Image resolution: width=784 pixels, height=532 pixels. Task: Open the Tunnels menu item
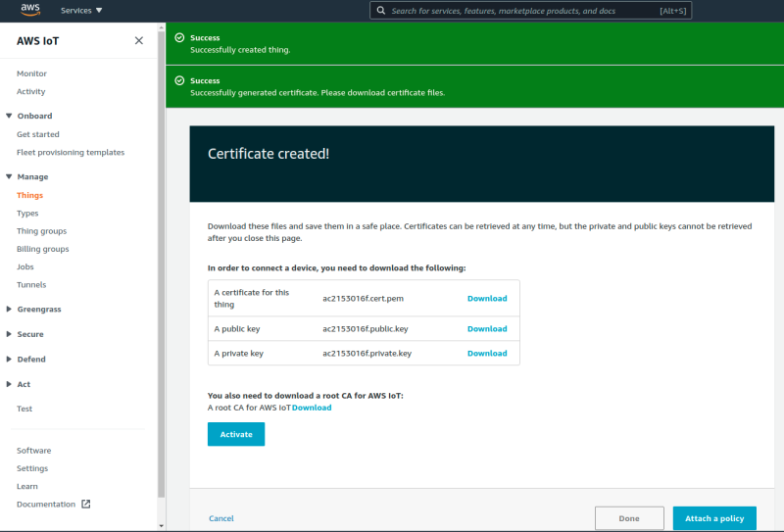[31, 284]
